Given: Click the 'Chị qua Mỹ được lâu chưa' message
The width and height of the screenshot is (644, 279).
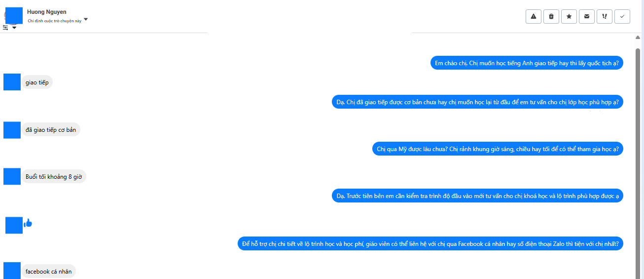Looking at the screenshot, I should point(497,149).
